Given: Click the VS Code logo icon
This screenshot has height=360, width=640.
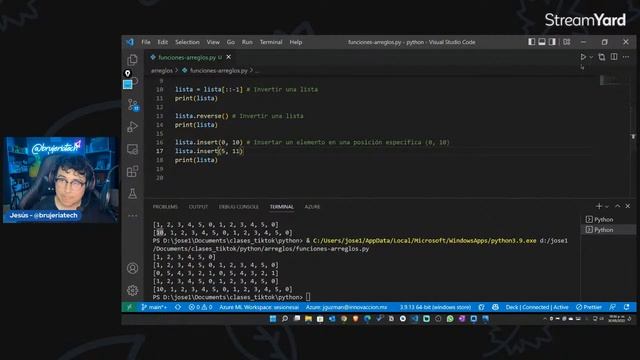Looking at the screenshot, I should (x=130, y=42).
